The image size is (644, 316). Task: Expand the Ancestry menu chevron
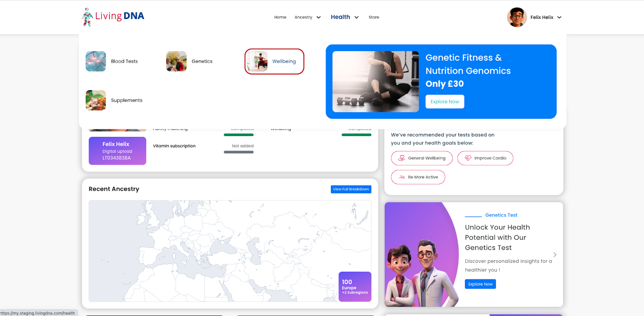click(x=318, y=17)
